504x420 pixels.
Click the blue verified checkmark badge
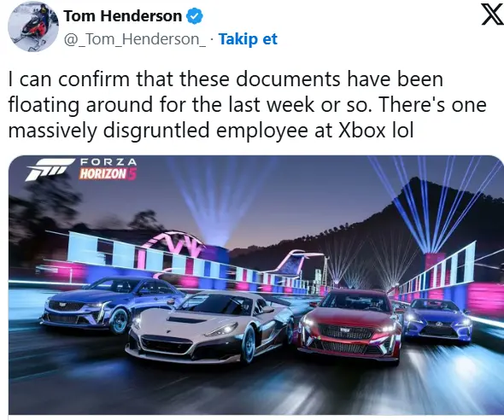[195, 16]
